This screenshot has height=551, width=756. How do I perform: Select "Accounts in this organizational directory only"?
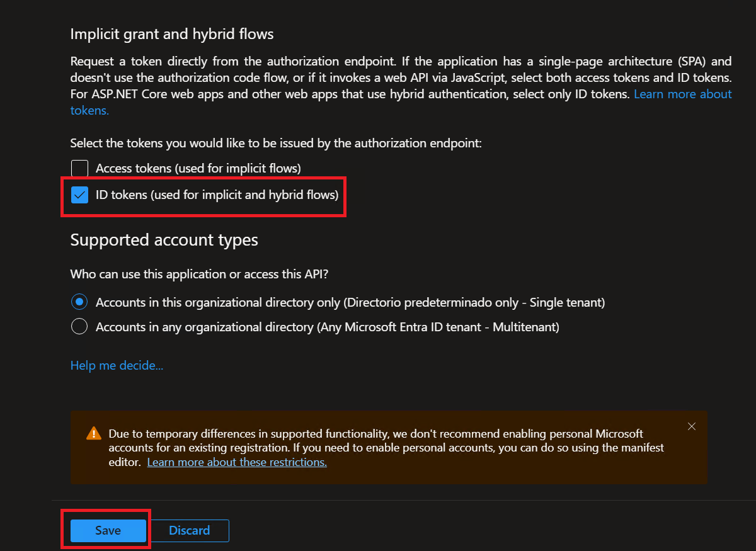pos(79,302)
